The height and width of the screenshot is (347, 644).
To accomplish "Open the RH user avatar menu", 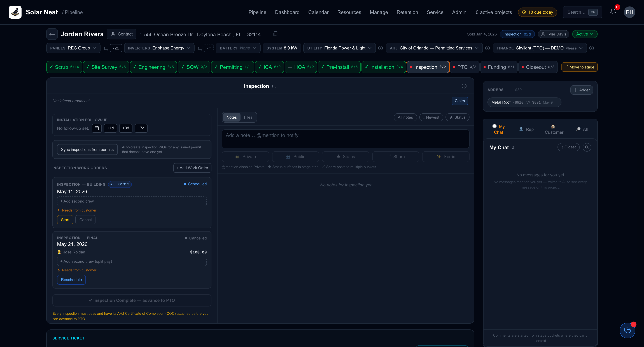I will click(629, 12).
